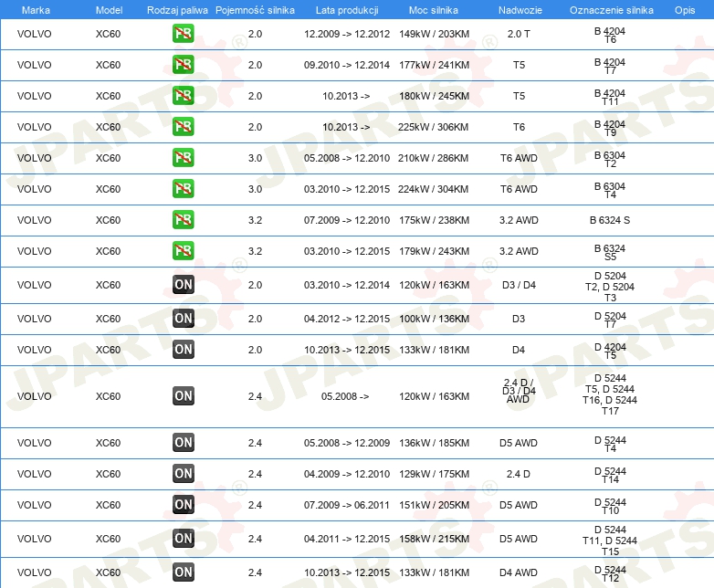Click the Marka column header

pyautogui.click(x=36, y=10)
